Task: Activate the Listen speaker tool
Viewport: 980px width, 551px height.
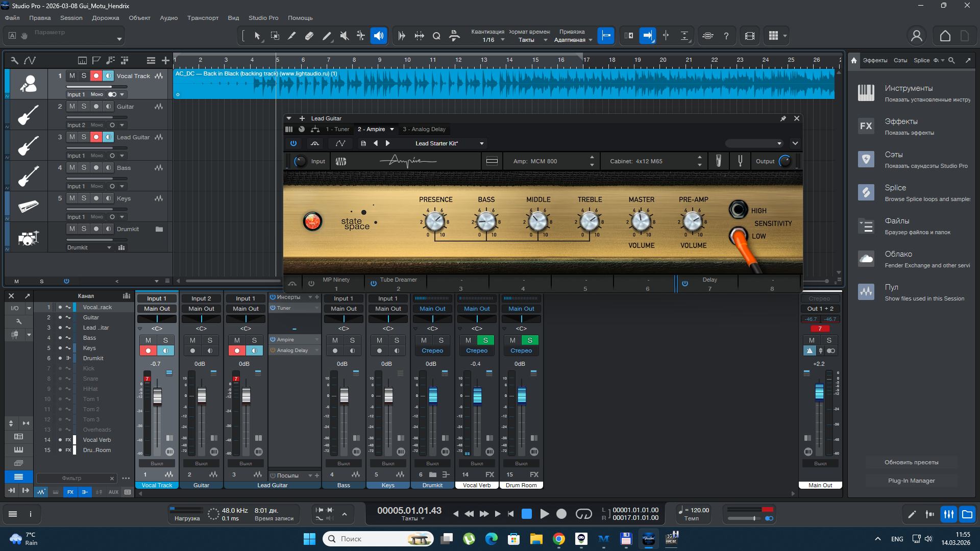Action: (379, 36)
